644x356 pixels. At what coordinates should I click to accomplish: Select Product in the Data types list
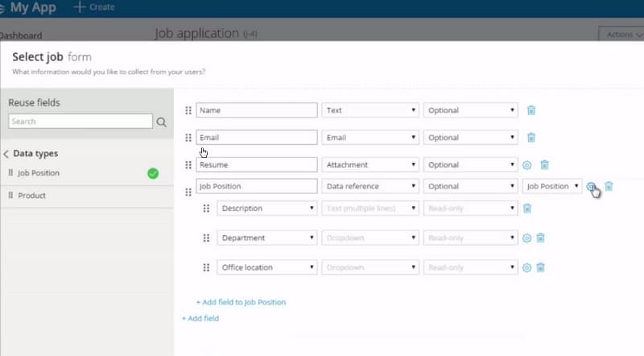32,196
